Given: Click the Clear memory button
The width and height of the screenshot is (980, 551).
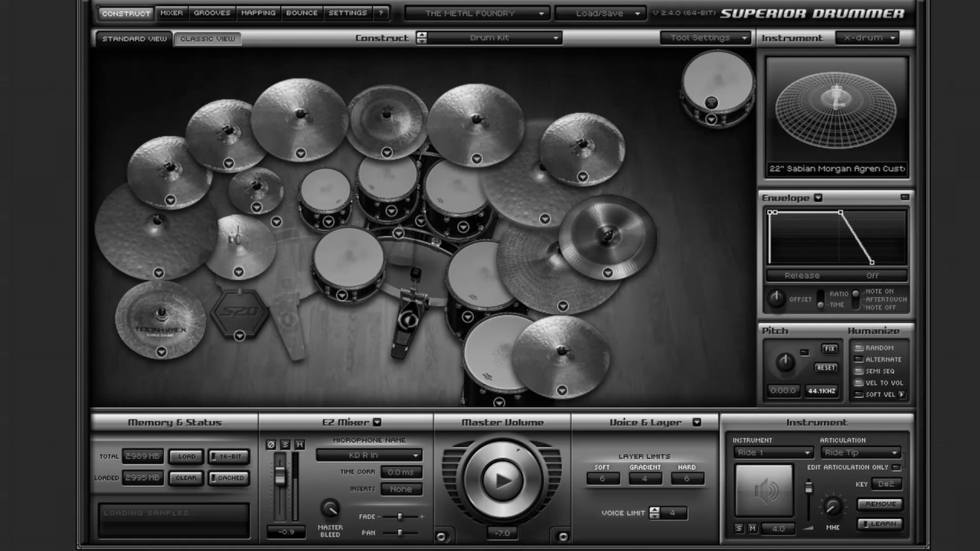Looking at the screenshot, I should pos(187,478).
